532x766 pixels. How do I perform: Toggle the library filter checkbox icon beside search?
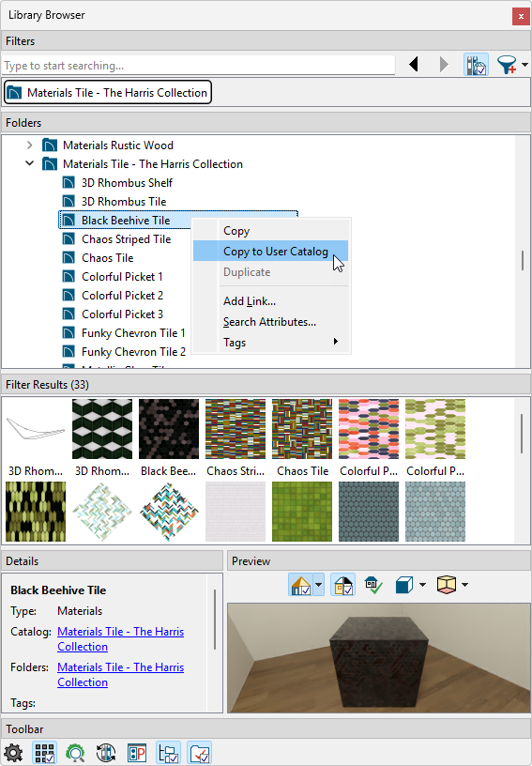click(476, 65)
